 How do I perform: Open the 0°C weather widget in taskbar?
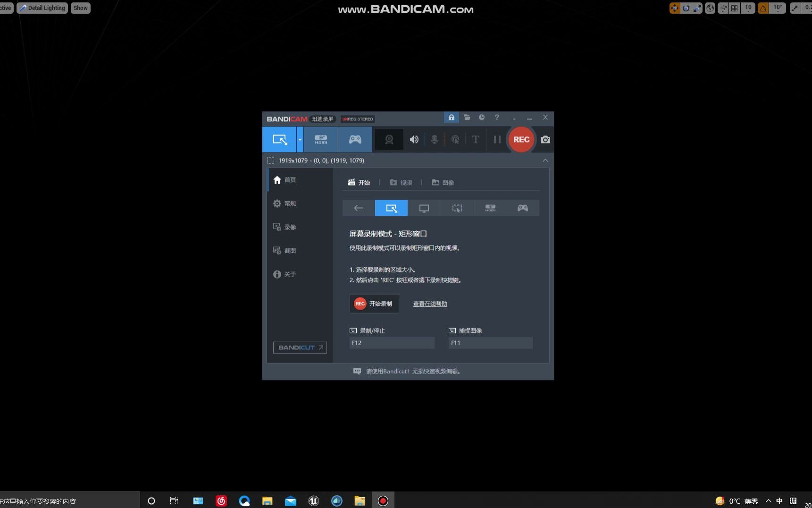point(737,501)
